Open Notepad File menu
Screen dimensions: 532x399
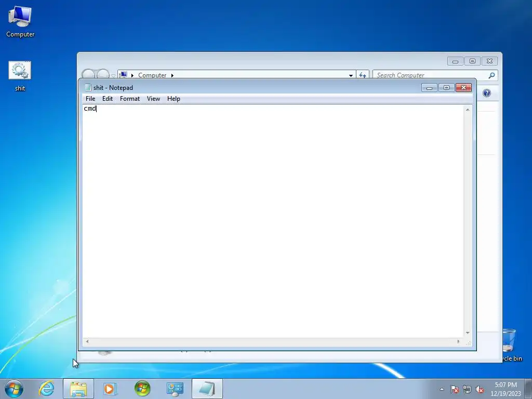pos(90,99)
